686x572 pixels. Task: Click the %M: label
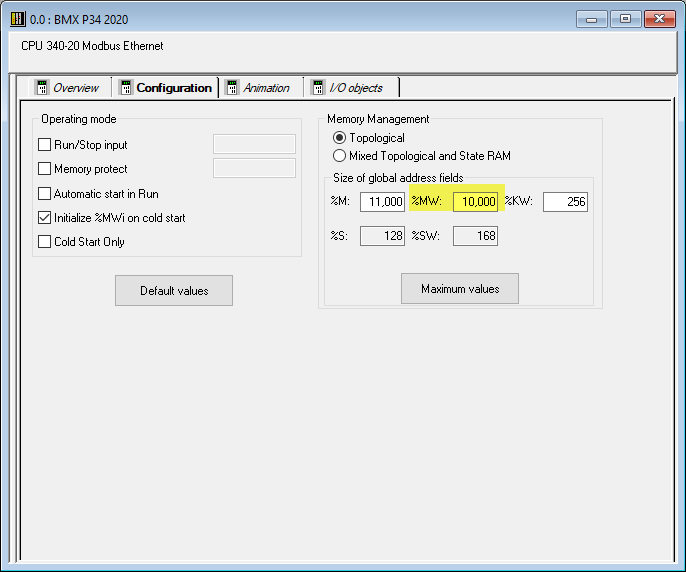340,201
